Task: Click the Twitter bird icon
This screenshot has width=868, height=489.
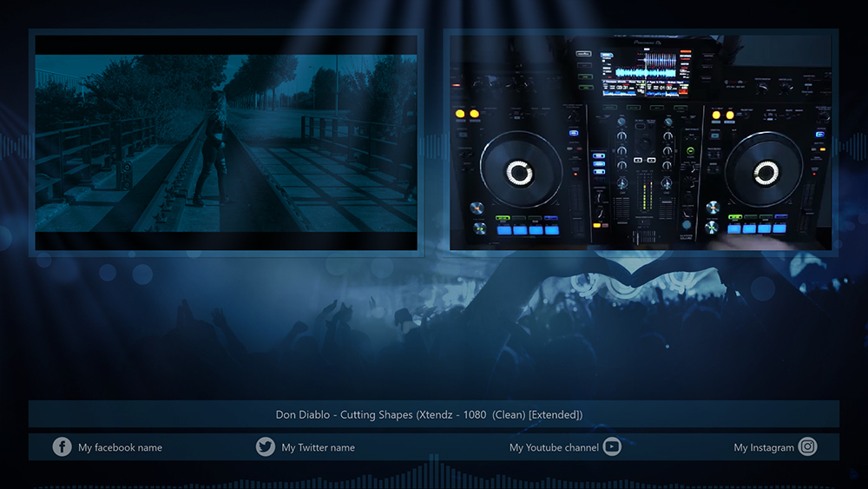Action: (265, 447)
